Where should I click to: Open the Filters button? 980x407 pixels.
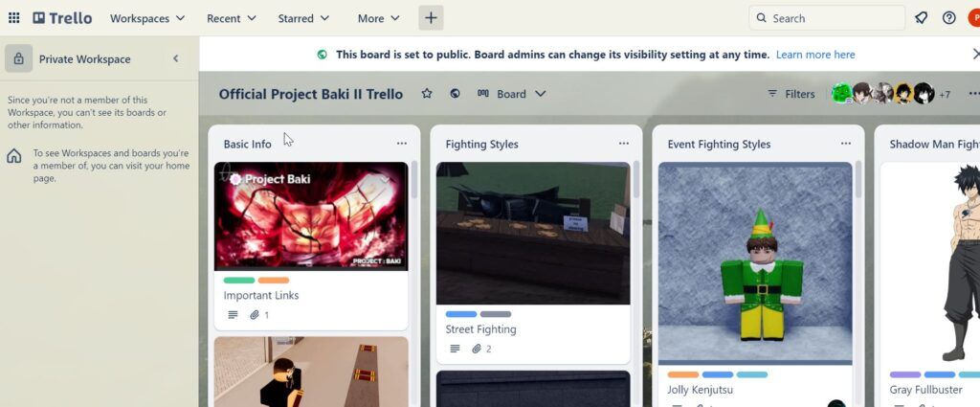click(791, 94)
